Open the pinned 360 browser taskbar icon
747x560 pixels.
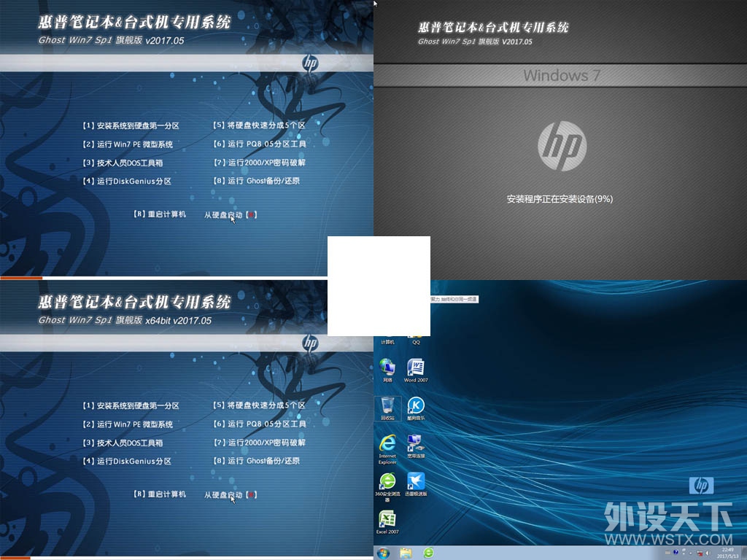click(428, 553)
